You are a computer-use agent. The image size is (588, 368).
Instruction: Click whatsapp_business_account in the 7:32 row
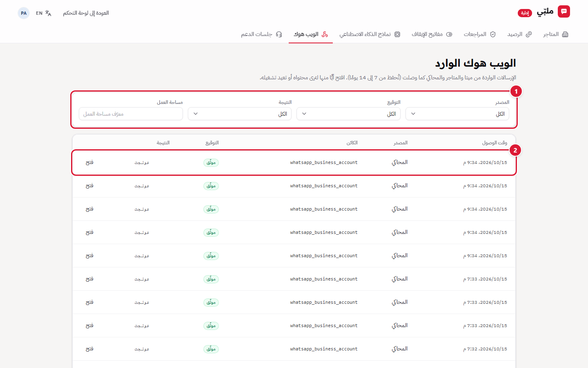pos(324,349)
